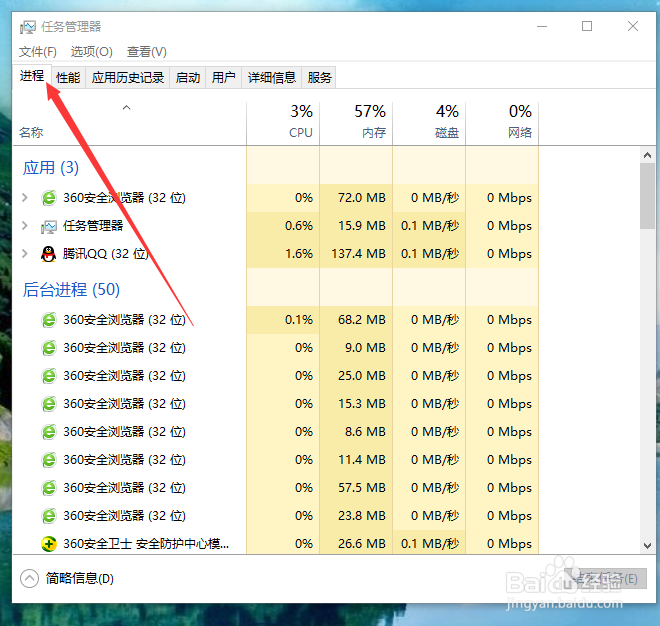Click the 0 Mbps network value of 任务管理器
Image resolution: width=660 pixels, height=626 pixels.
click(509, 226)
